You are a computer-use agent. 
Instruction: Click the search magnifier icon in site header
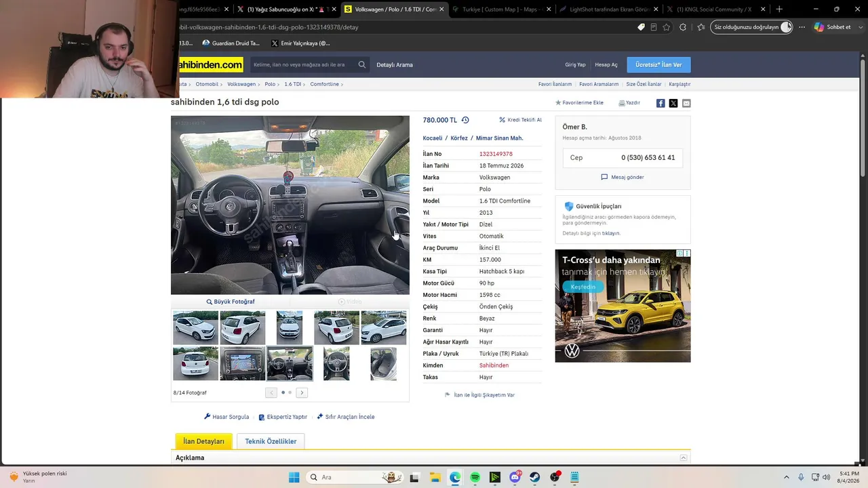[362, 65]
